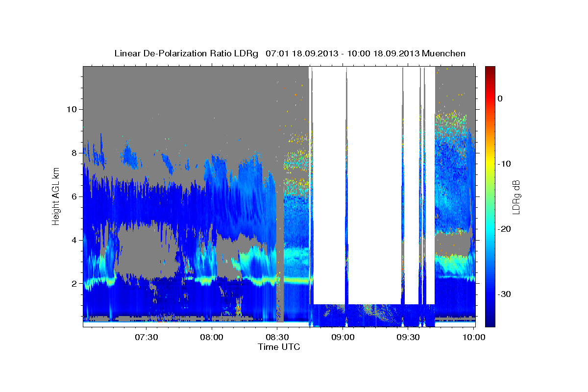Image resolution: width=588 pixels, height=392 pixels.
Task: Click the 07:30 time tick label
Action: click(147, 337)
